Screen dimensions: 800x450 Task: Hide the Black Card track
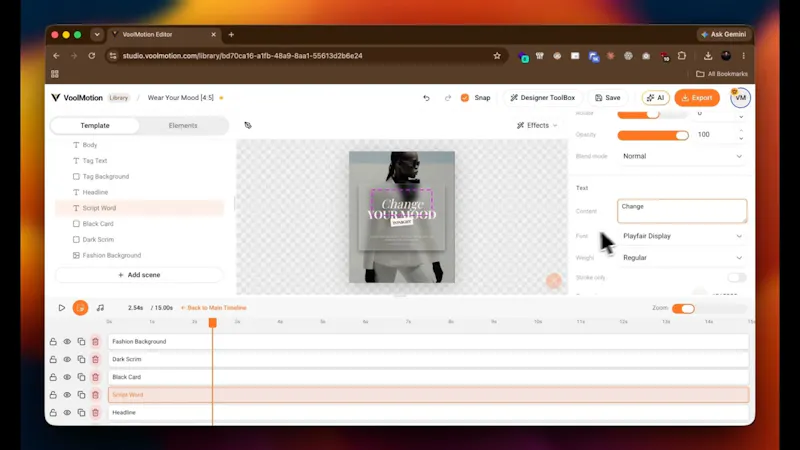67,378
